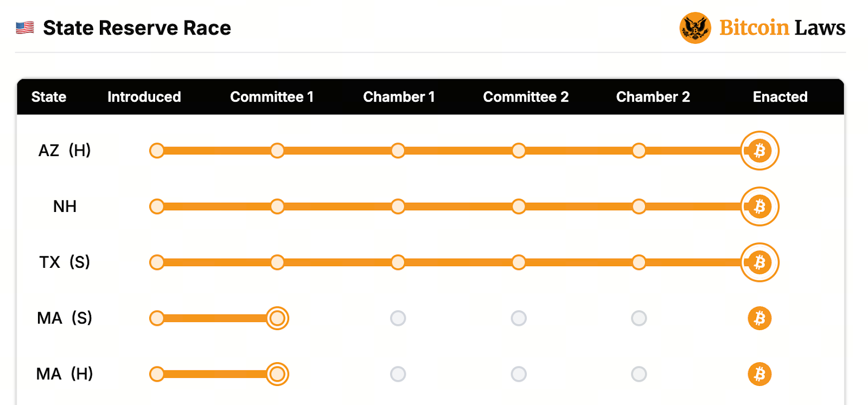Select MA (S) Chamber 2 gray dot
Screen dimensions: 868x405
[x=639, y=318]
